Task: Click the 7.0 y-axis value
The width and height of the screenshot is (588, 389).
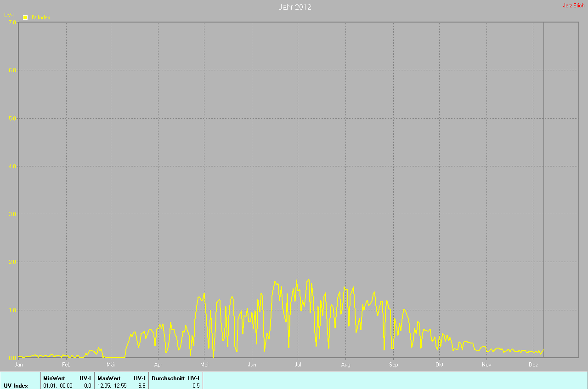Action: coord(12,22)
